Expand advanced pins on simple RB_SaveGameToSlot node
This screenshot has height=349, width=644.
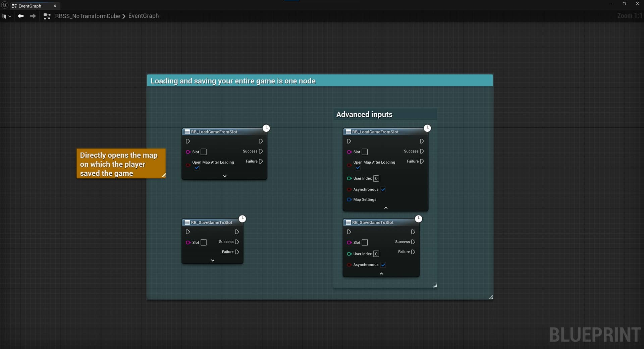[213, 260]
